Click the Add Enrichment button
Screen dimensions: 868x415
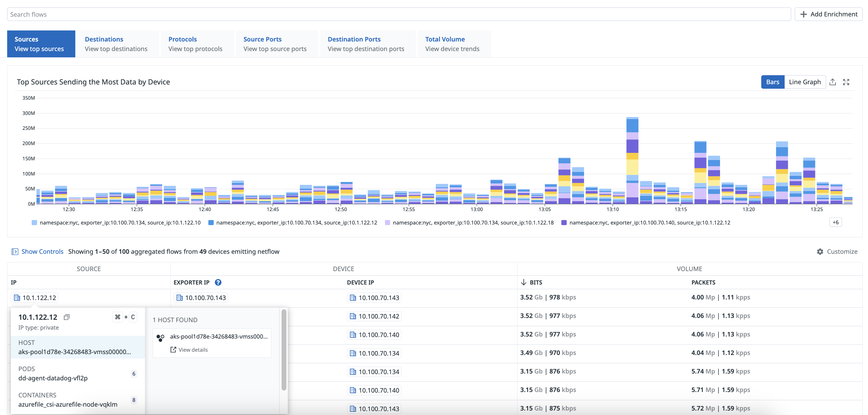point(828,14)
